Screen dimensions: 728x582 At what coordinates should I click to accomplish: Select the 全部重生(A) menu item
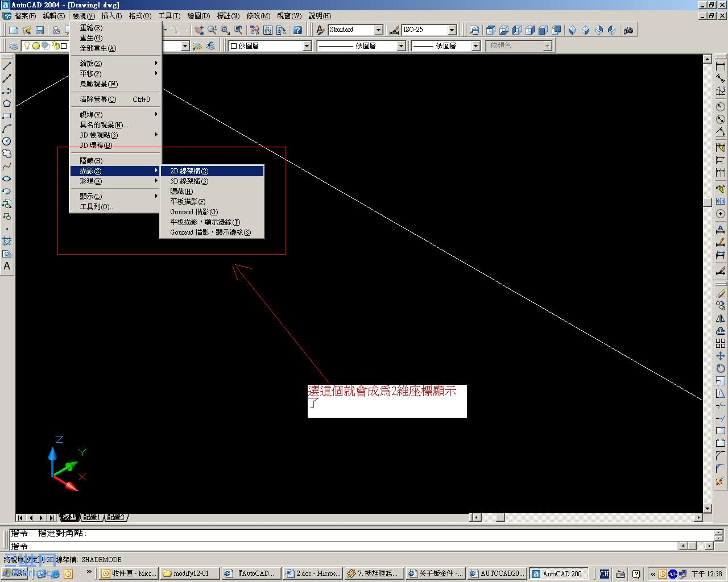(116, 48)
